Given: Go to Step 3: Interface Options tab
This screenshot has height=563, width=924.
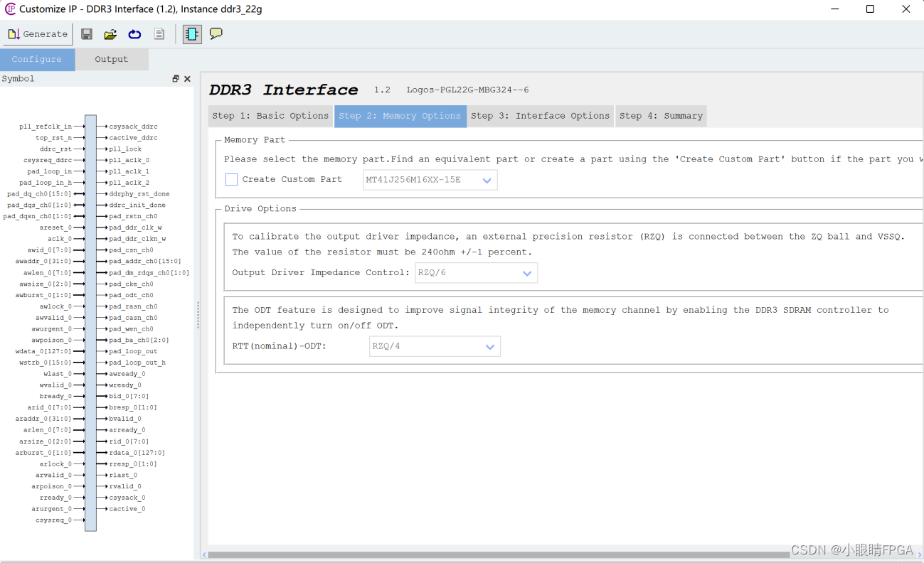Looking at the screenshot, I should click(x=541, y=116).
